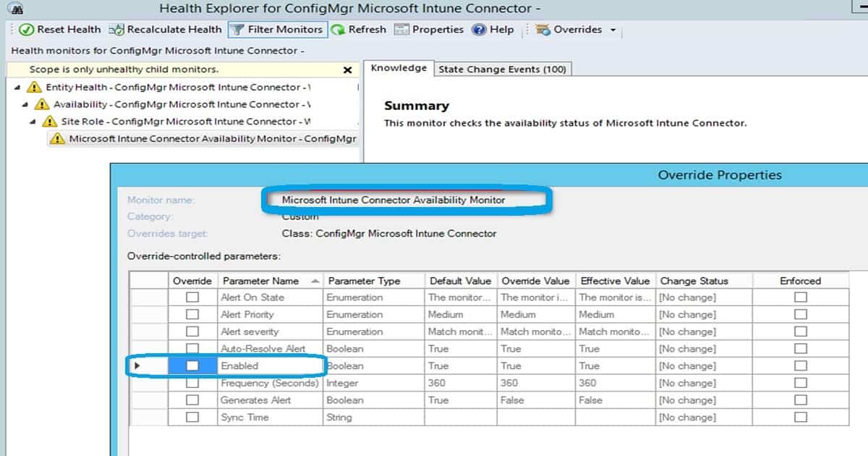
Task: Open the State Change Events (100) tab
Action: coord(503,69)
